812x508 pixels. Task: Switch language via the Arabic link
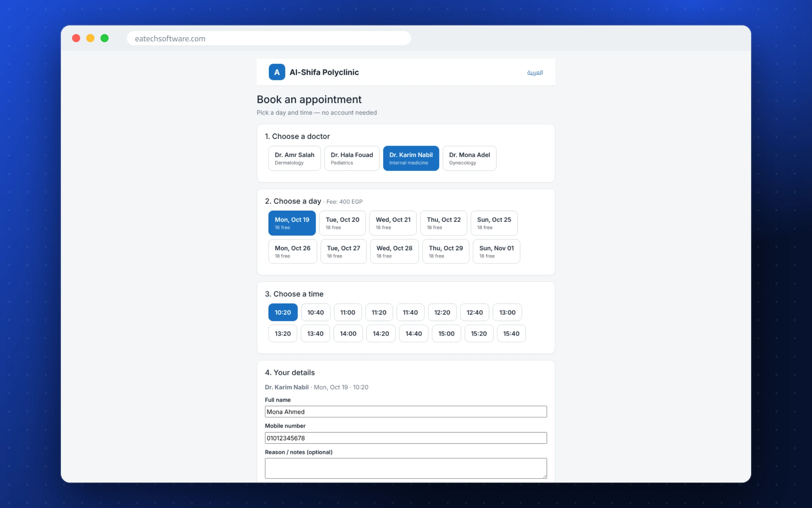[535, 72]
